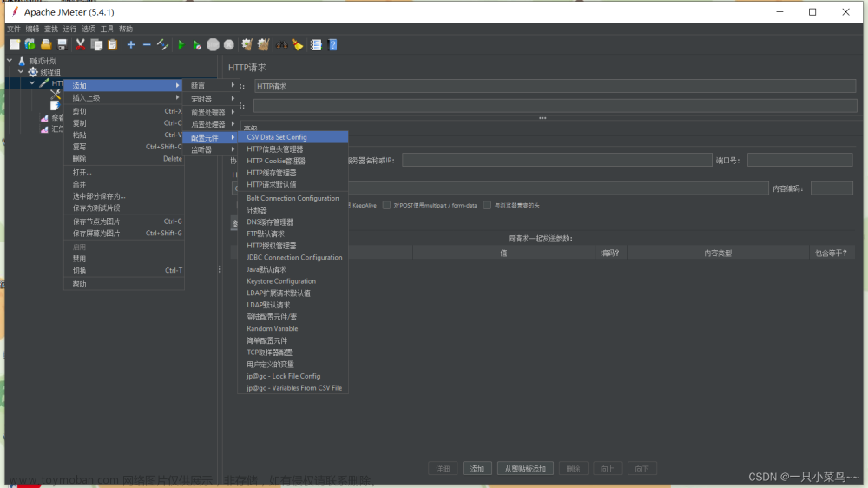Choose jp@gc - Variables From CSV File
Viewport: 868px width, 488px height.
[293, 388]
